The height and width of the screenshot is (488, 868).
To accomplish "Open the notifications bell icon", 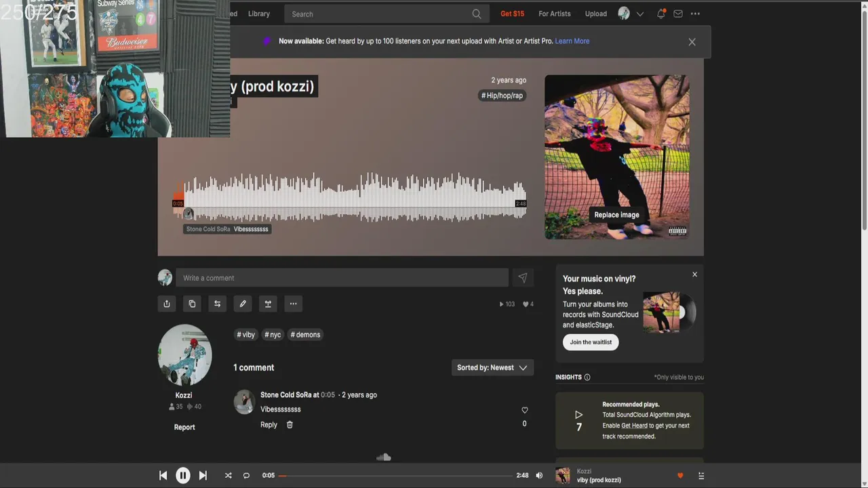I will point(660,14).
